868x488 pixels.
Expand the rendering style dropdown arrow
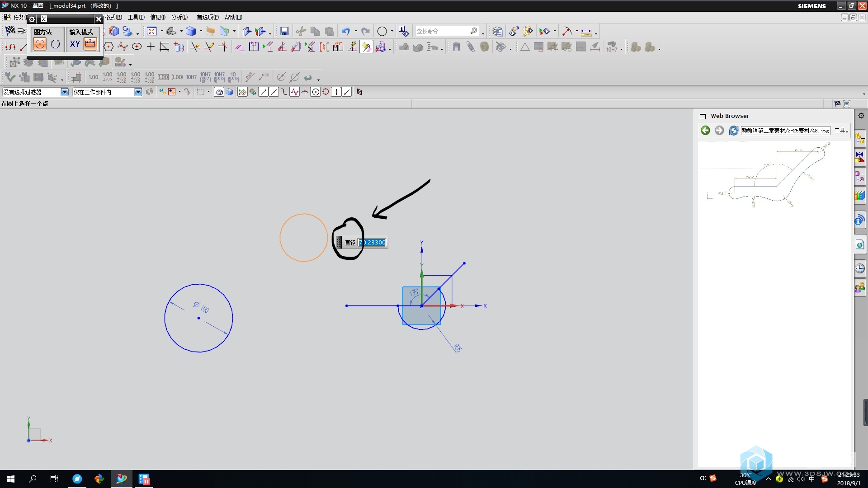(x=201, y=31)
